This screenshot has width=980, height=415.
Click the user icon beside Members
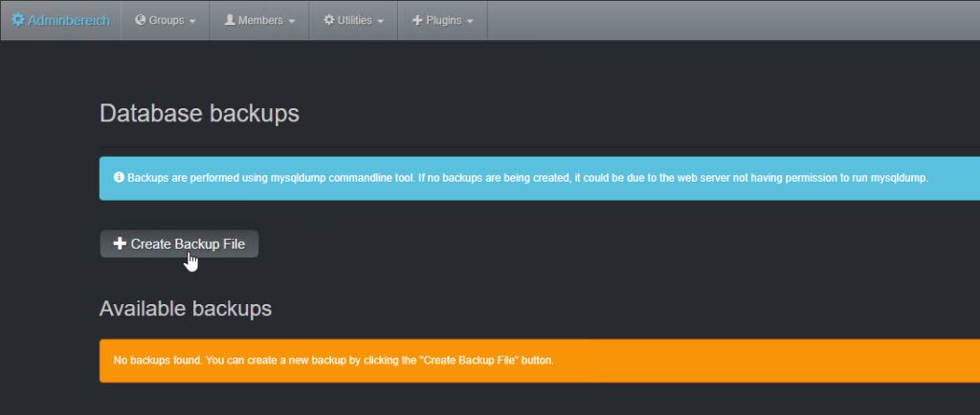pos(230,20)
